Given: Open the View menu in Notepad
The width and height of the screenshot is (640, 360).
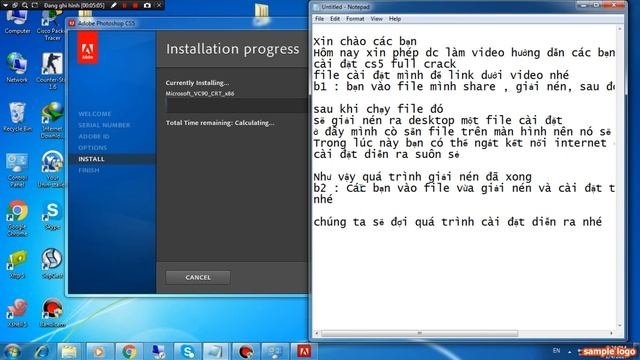Looking at the screenshot, I should tap(376, 19).
